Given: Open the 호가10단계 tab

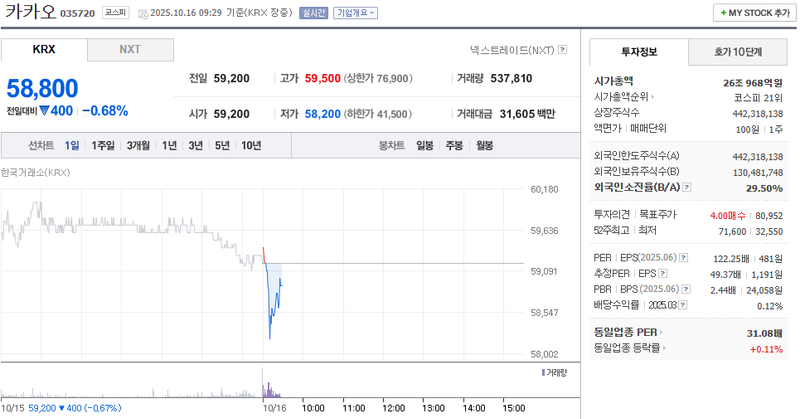Looking at the screenshot, I should point(738,51).
